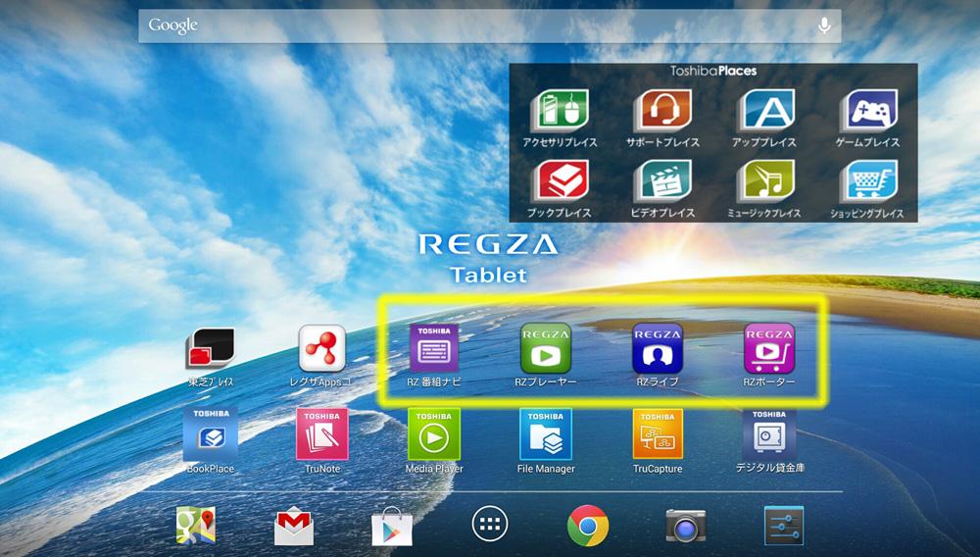Open ミュージックプレイス music note icon

point(765,180)
